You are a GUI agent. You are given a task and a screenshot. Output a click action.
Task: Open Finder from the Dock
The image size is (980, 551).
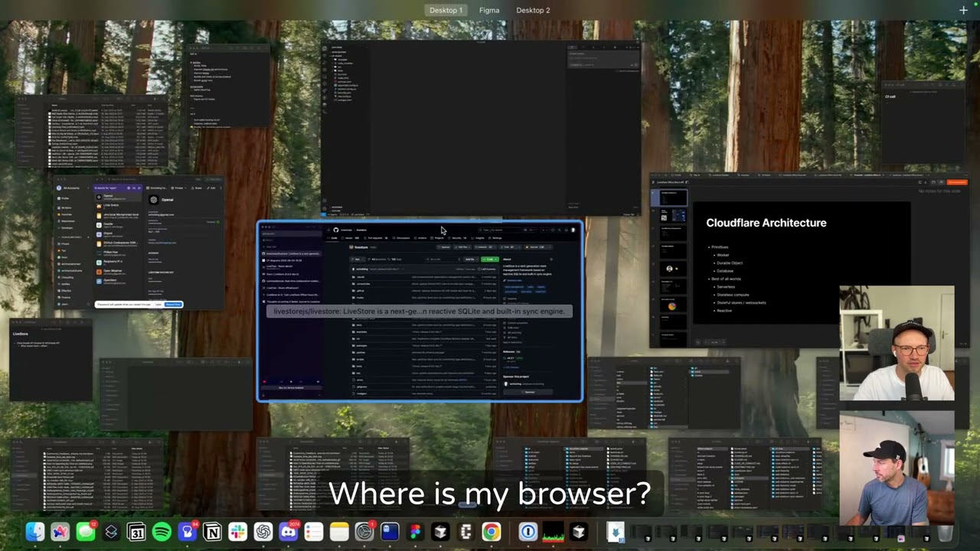(35, 532)
